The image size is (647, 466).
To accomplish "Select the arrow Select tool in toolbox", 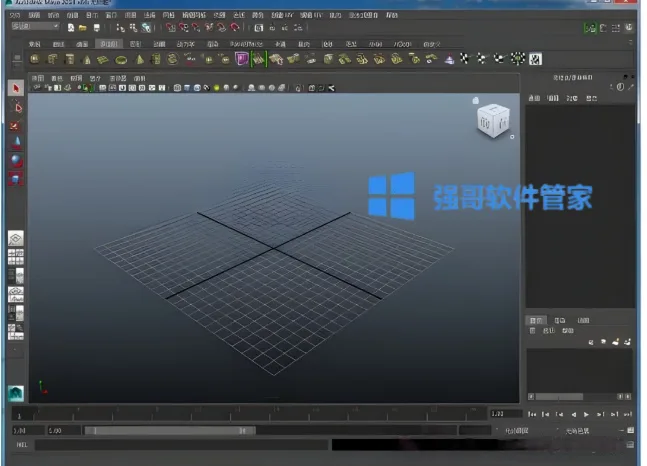I will click(x=16, y=88).
